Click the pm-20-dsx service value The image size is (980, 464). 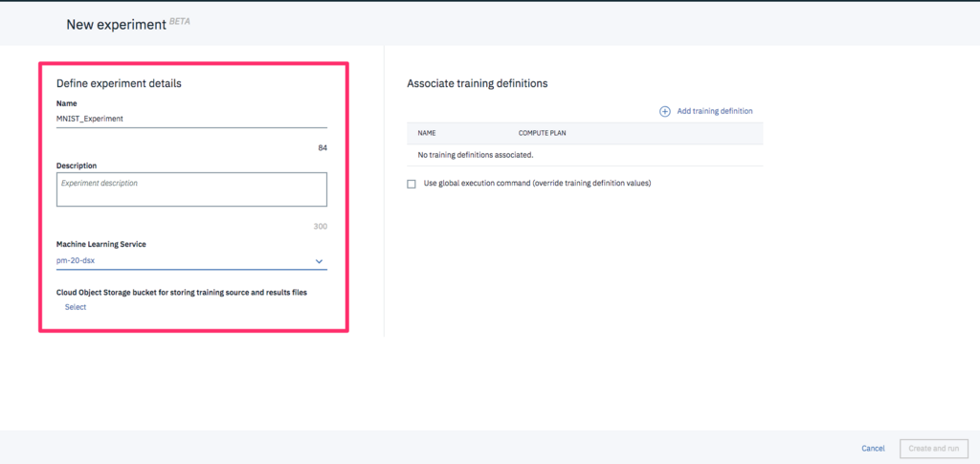(x=75, y=261)
